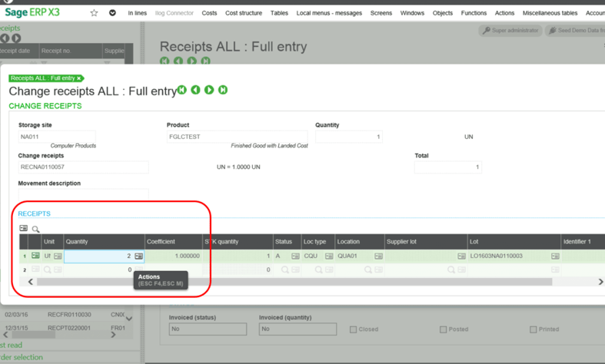Click the Super administrator button
605x364 pixels.
coord(510,31)
